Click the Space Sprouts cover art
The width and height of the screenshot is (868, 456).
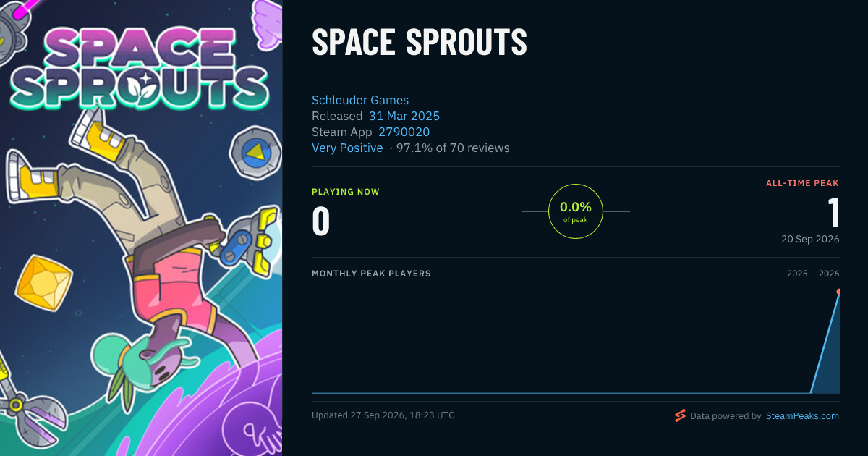coord(141,228)
